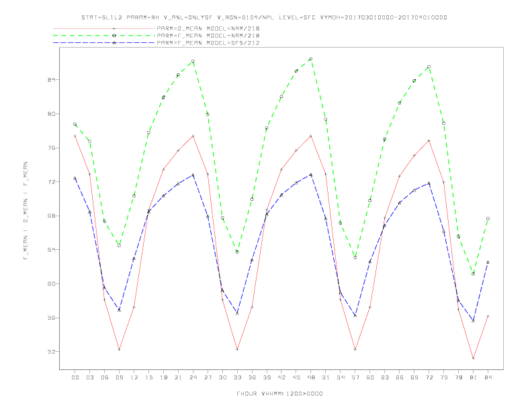Click x-axis forecast hour label 60

point(370,377)
